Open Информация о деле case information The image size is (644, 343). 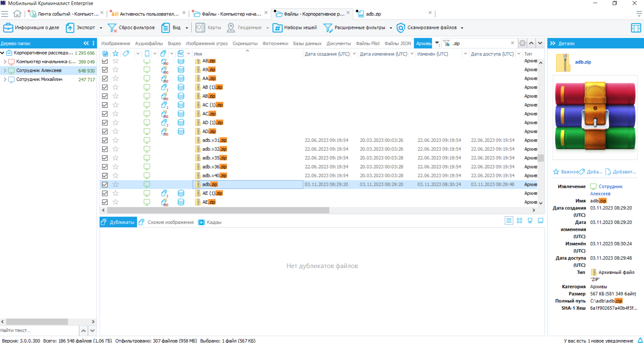[x=31, y=28]
